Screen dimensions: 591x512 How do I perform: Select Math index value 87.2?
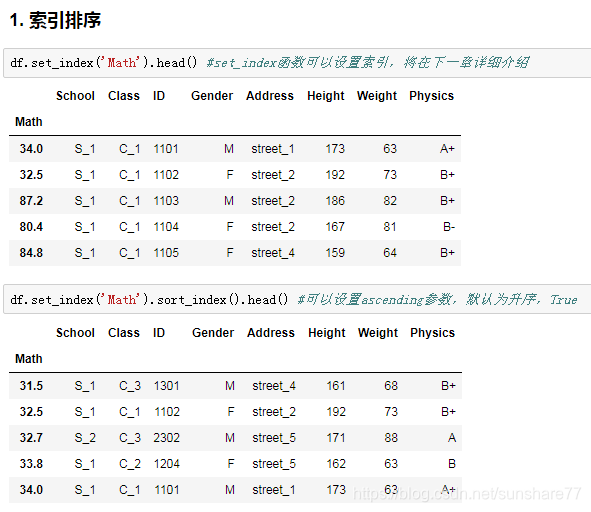coord(31,201)
